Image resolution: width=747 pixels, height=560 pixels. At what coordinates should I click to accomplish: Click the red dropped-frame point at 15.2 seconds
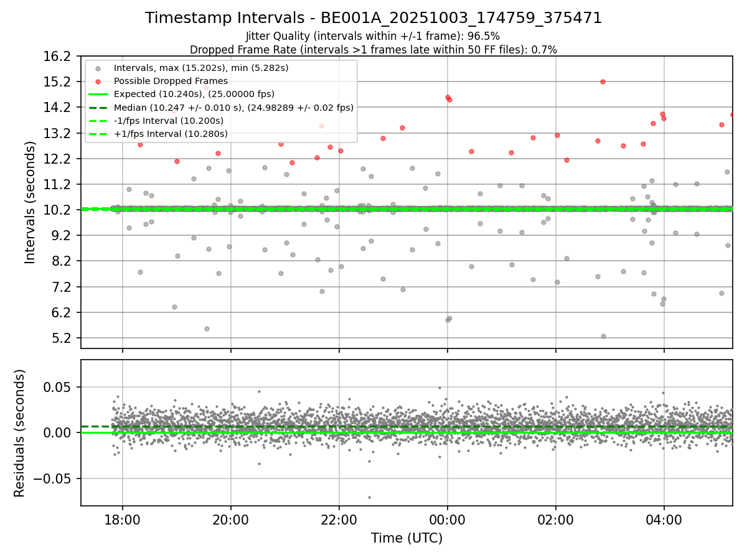(603, 82)
